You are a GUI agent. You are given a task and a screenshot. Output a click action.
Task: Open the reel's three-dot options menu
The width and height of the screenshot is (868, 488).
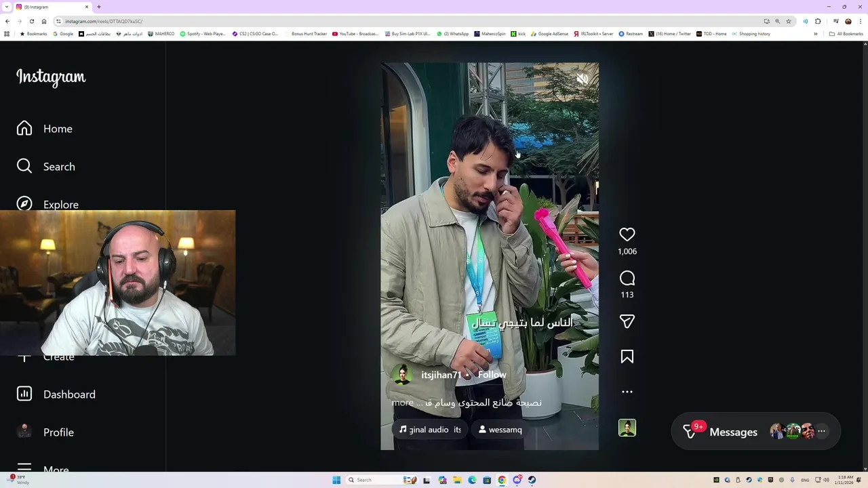click(627, 392)
